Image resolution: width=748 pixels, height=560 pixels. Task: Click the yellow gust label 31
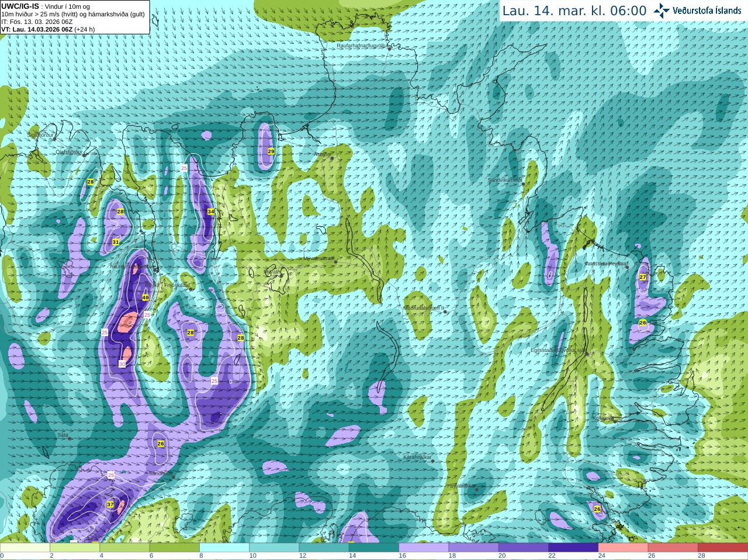pyautogui.click(x=116, y=242)
